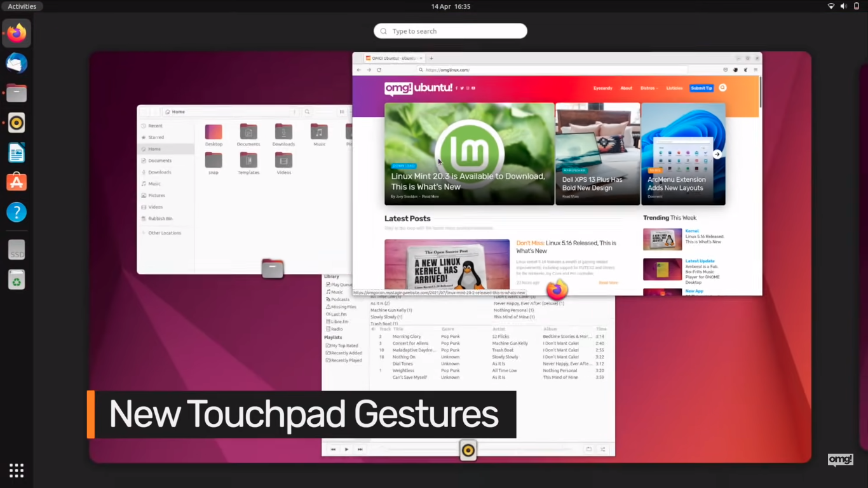This screenshot has width=868, height=488.
Task: Sort by the Genre column header
Action: click(x=448, y=329)
